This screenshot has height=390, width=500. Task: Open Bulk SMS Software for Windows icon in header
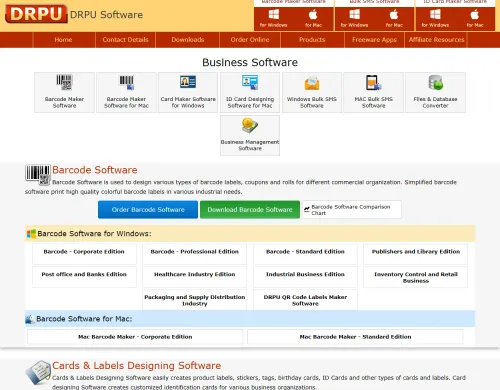pos(354,19)
